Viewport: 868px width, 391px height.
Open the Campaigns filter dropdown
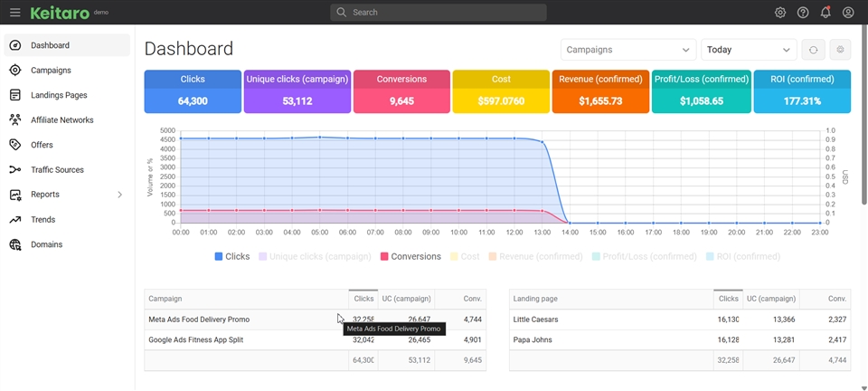coord(627,51)
